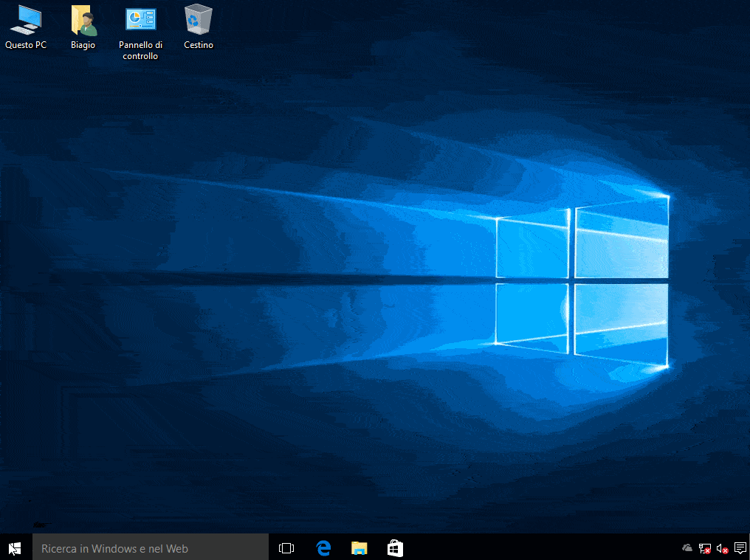Open Task View from the taskbar
This screenshot has height=560, width=750.
[286, 548]
